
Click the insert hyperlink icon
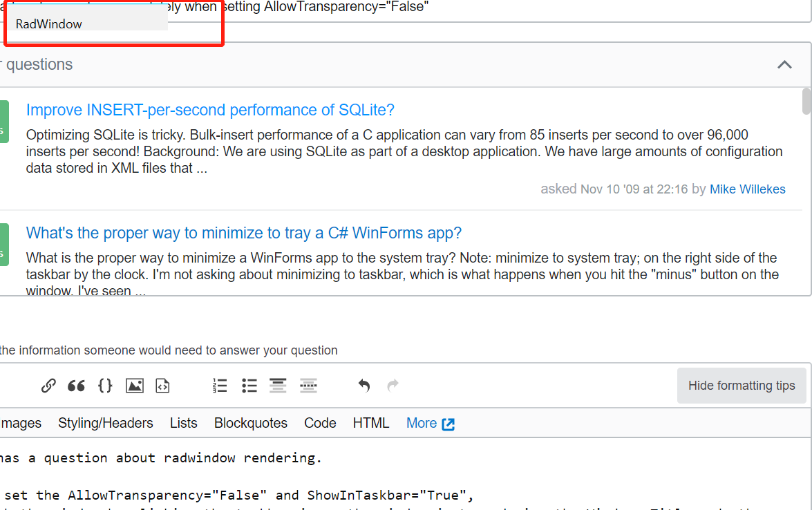click(x=48, y=386)
